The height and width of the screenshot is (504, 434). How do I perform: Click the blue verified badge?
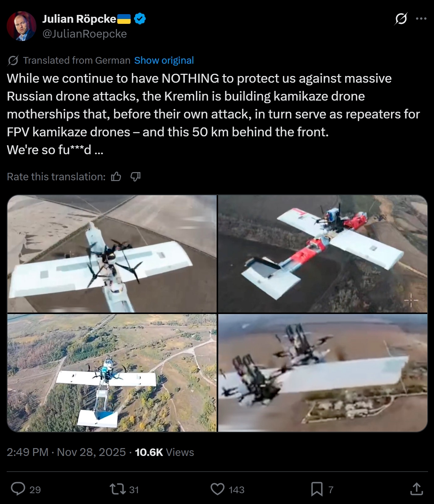click(140, 18)
